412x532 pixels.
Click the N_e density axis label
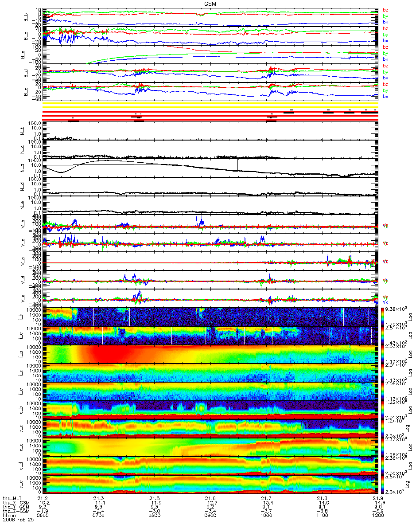[x=23, y=206]
